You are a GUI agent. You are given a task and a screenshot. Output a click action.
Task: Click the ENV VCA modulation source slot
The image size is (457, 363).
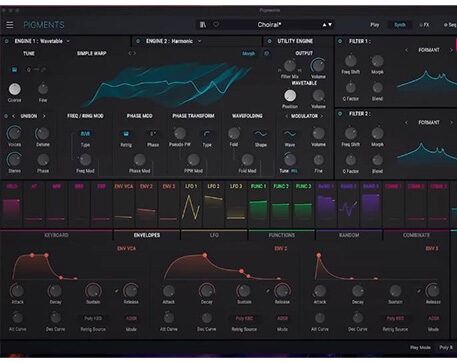[x=124, y=204]
